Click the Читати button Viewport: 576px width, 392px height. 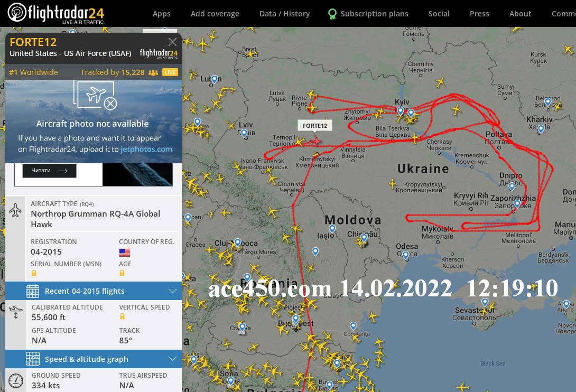pos(50,171)
